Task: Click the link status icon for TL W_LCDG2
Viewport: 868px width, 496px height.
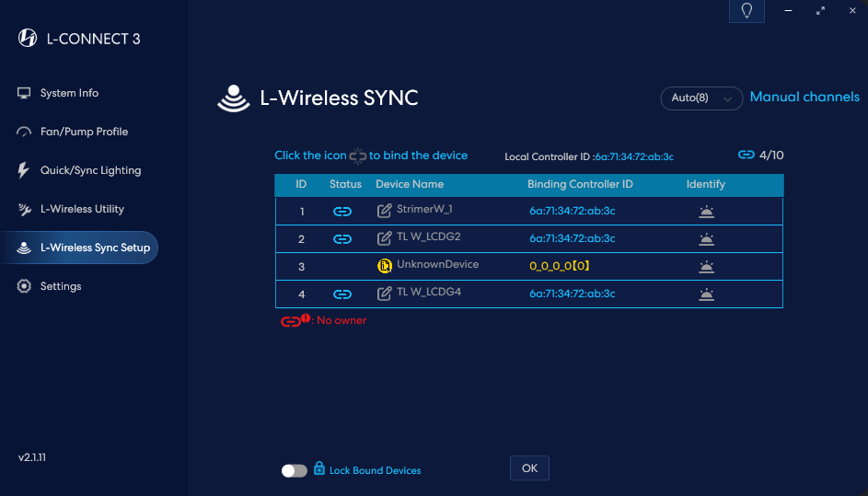Action: point(342,239)
